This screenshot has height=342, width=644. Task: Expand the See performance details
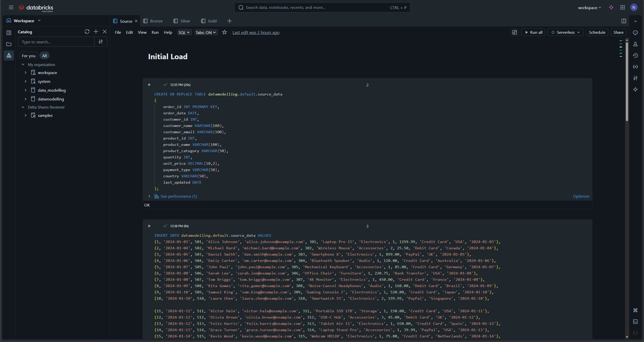(x=149, y=196)
